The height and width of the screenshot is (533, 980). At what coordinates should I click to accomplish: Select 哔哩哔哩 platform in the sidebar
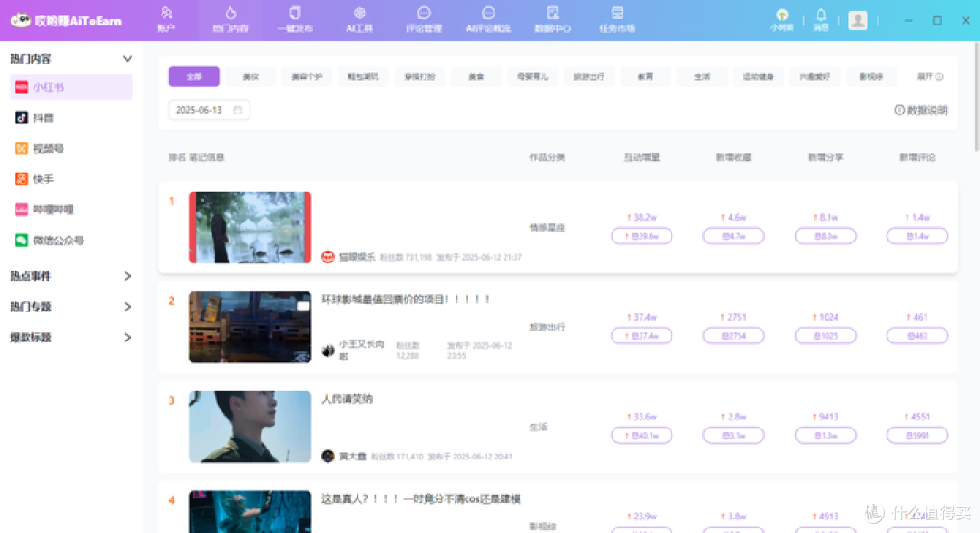coord(72,210)
